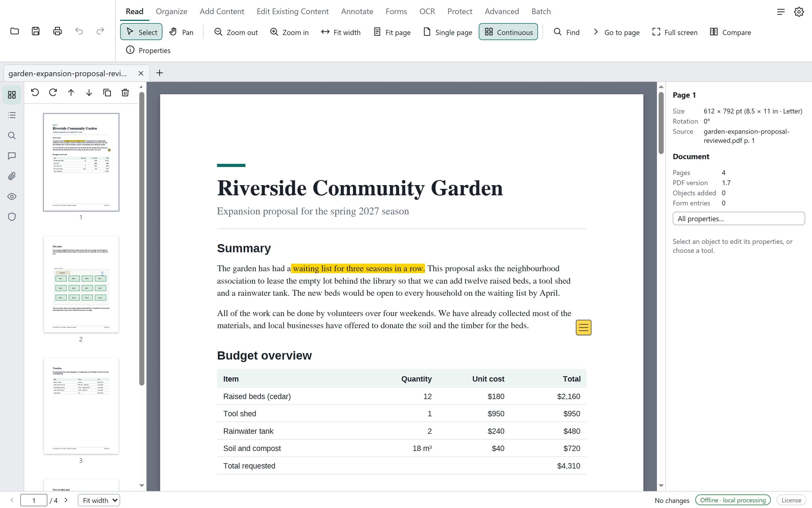Open the panel menu icon beside settings
The height and width of the screenshot is (508, 812).
781,12
